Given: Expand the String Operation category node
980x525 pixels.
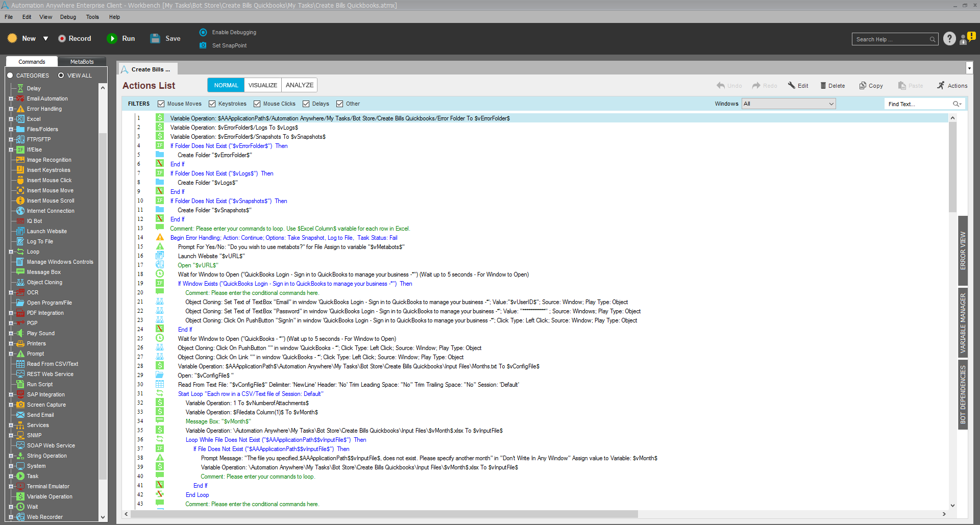Looking at the screenshot, I should click(11, 456).
